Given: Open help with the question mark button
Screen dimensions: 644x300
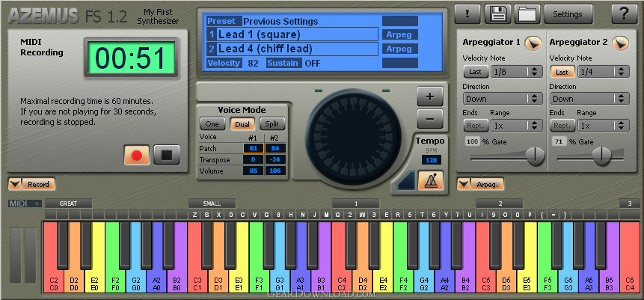Looking at the screenshot, I should click(625, 14).
